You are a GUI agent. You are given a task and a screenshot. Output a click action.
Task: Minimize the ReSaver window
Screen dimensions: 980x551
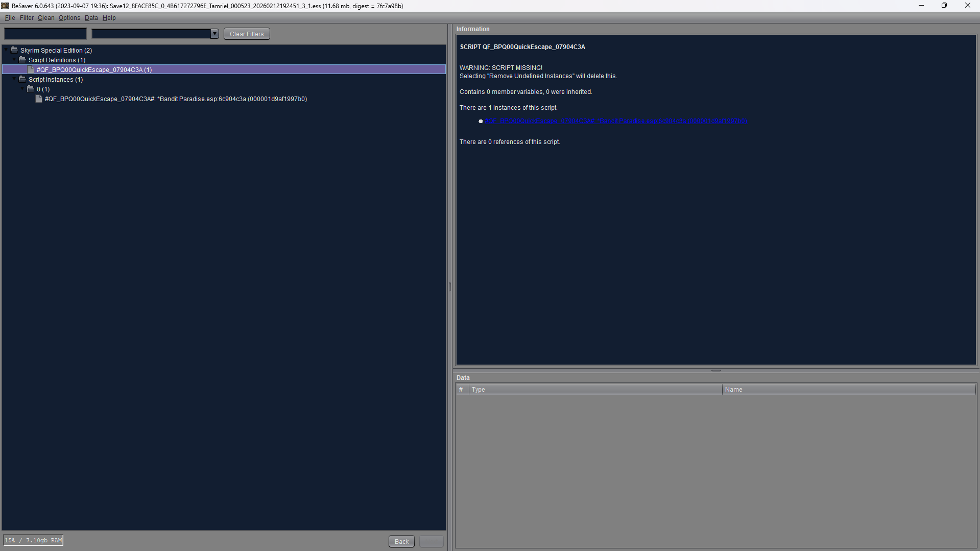(921, 6)
